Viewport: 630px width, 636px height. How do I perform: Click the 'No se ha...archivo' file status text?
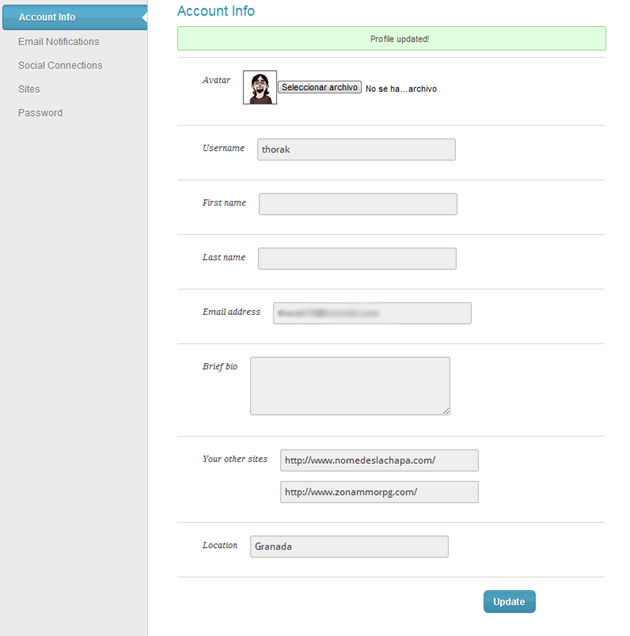coord(401,89)
